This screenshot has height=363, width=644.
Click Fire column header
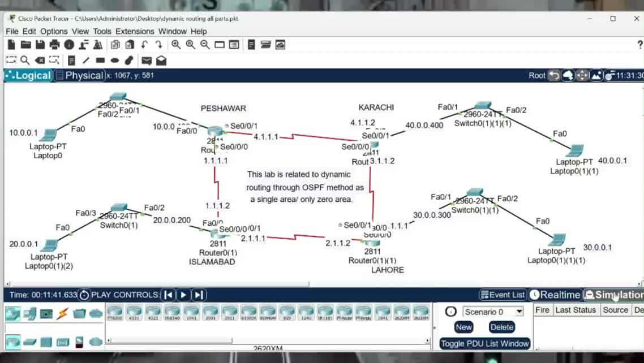click(543, 310)
